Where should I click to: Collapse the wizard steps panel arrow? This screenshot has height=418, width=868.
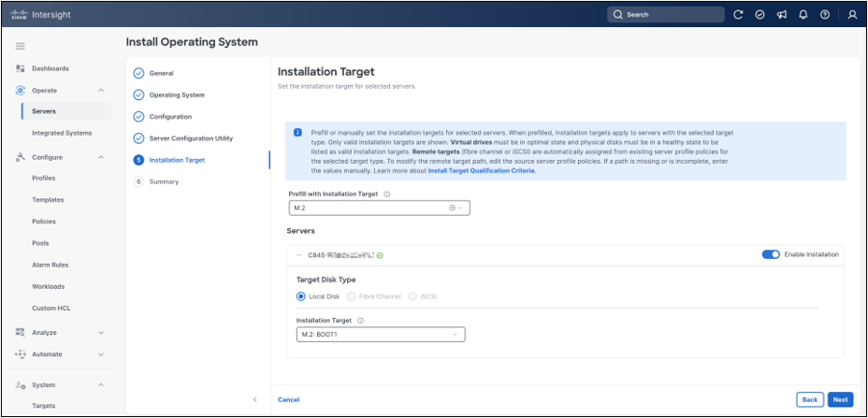pos(254,399)
